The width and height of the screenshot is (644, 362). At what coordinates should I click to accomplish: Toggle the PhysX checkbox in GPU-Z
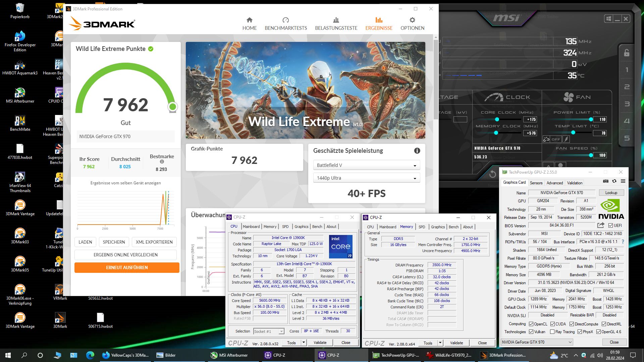(580, 332)
